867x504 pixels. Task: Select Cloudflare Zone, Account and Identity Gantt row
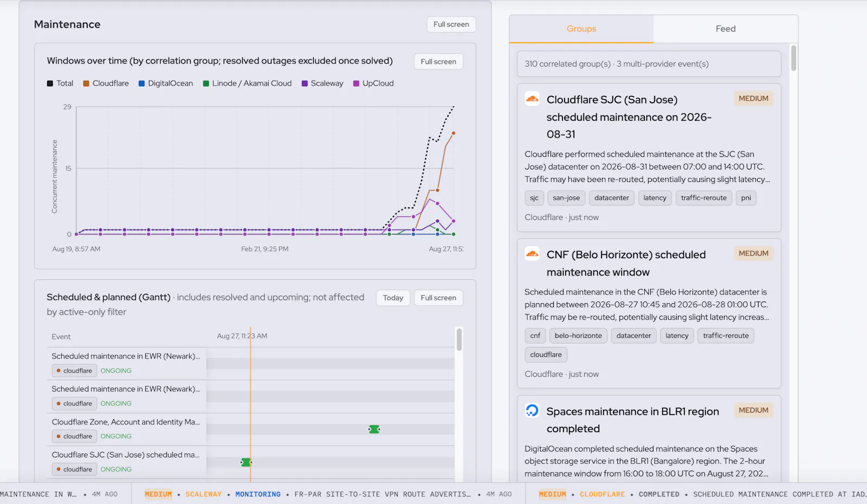click(126, 422)
